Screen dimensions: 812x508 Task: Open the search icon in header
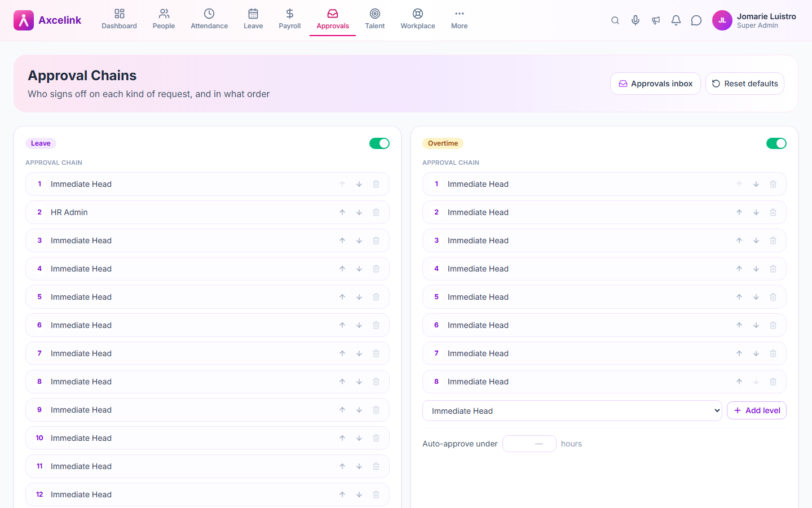(615, 20)
